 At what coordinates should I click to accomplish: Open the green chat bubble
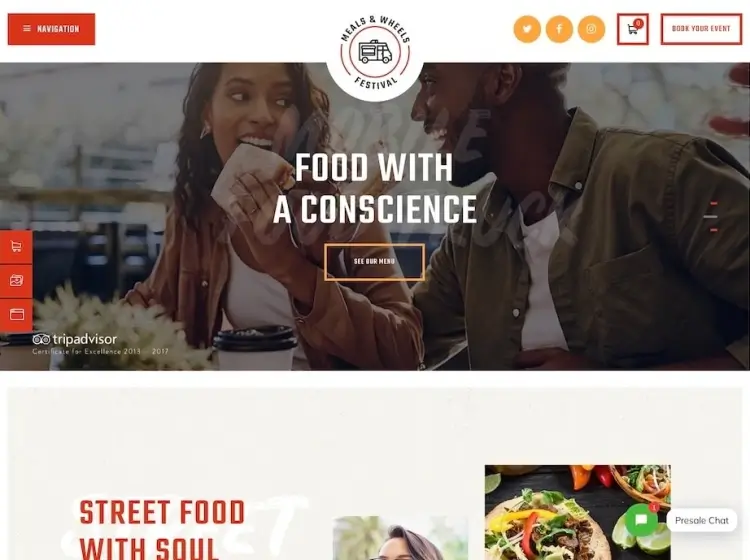click(641, 520)
